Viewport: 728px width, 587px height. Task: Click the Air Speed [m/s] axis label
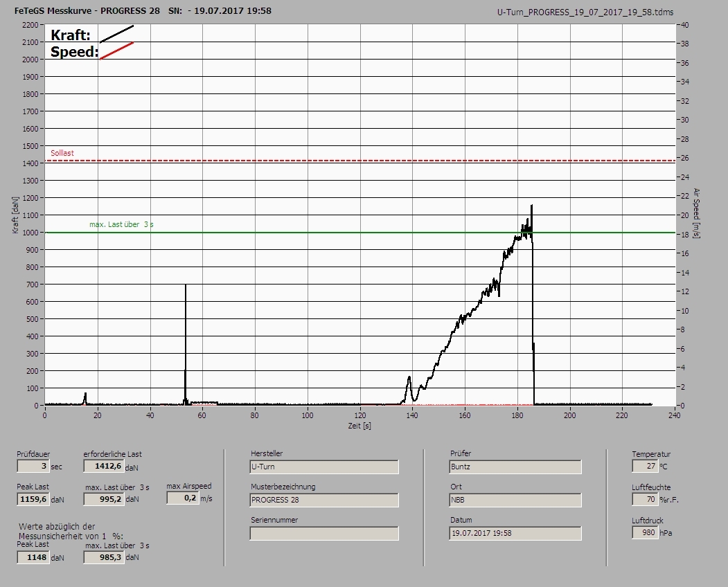click(696, 213)
